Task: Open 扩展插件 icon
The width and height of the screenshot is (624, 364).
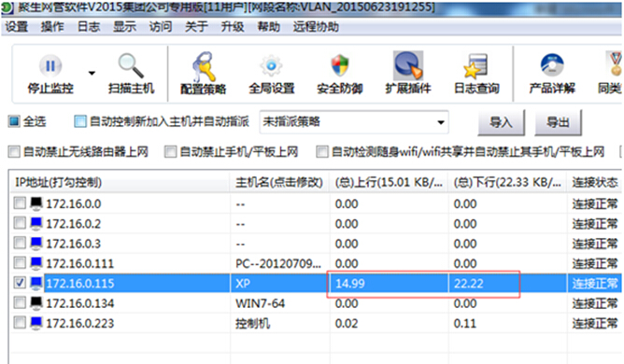Action: tap(408, 65)
